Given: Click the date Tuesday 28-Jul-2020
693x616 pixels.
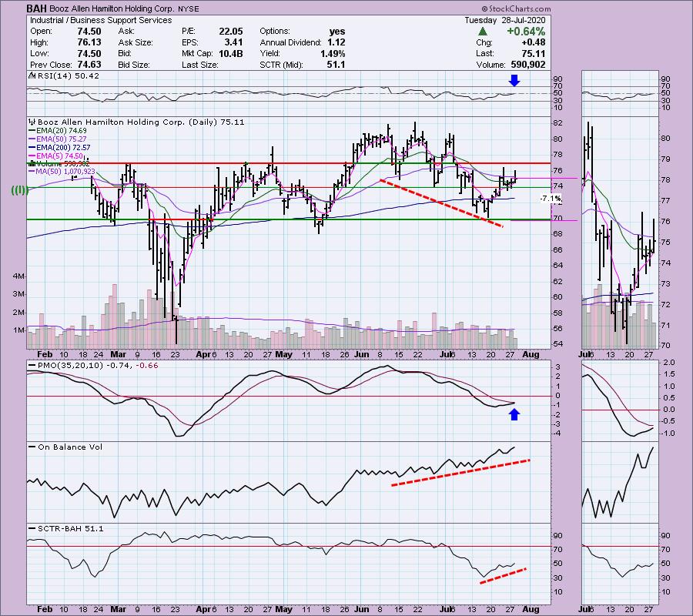Looking at the screenshot, I should click(x=504, y=20).
